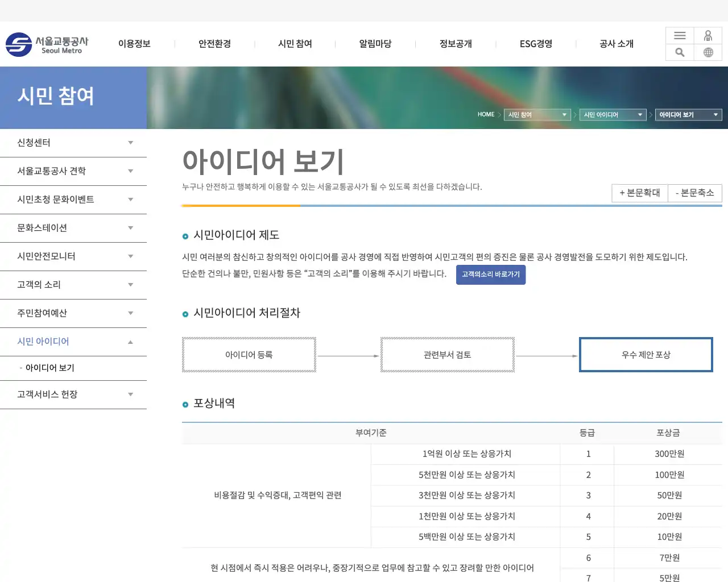This screenshot has width=728, height=582.
Task: Click 50만원 reward cell
Action: [669, 496]
